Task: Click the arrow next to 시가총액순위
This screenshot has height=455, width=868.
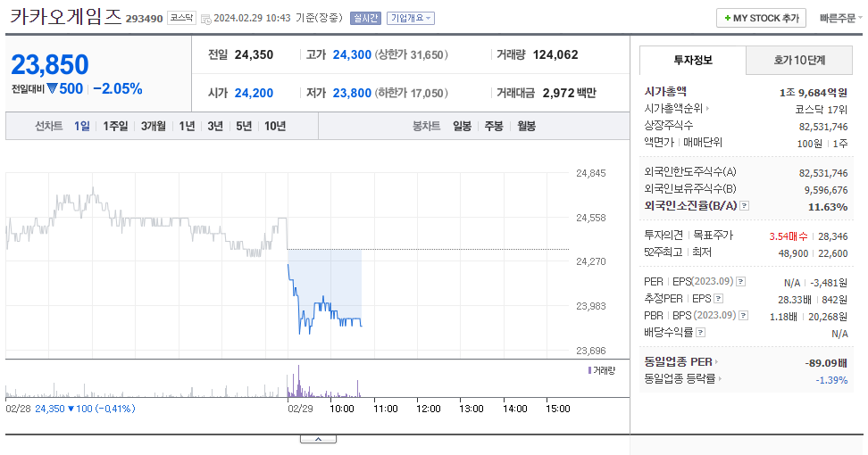Action: 707,109
